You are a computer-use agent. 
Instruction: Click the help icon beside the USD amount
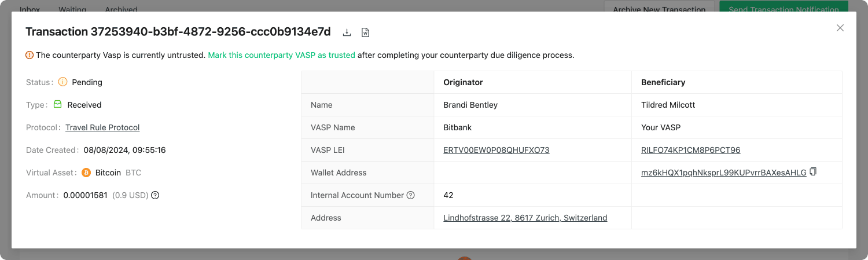(155, 195)
